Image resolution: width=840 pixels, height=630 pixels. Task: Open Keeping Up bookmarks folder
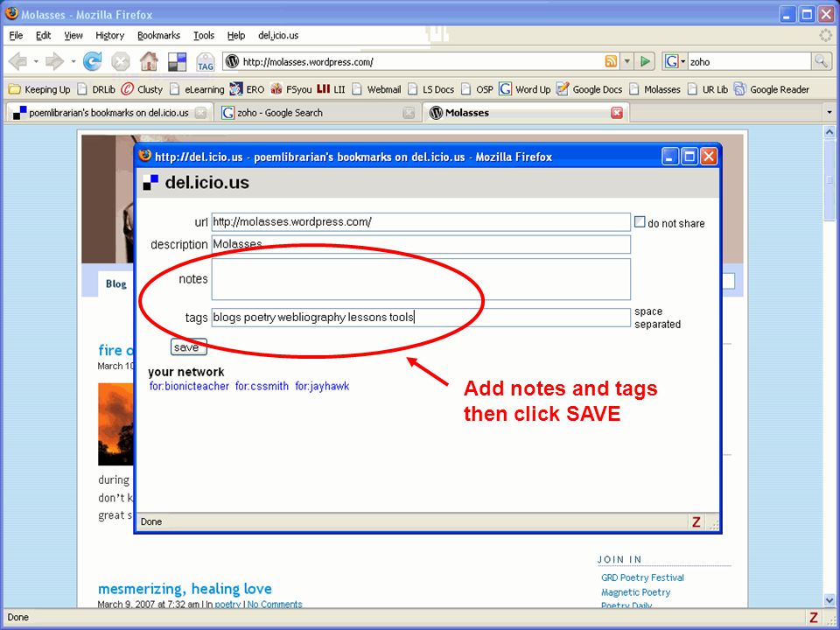[39, 89]
